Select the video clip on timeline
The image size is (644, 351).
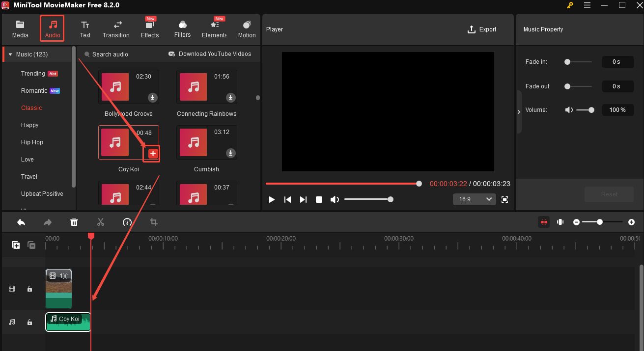coord(59,289)
